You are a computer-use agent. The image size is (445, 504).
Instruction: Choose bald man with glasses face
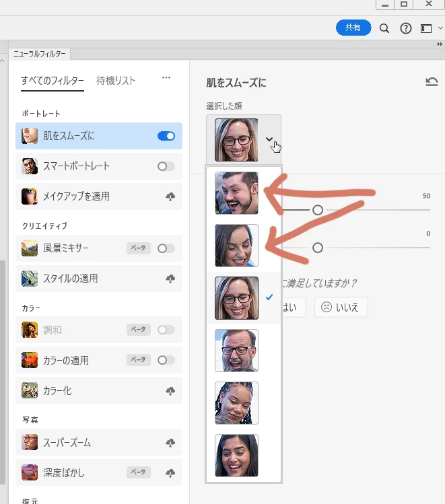pyautogui.click(x=236, y=351)
